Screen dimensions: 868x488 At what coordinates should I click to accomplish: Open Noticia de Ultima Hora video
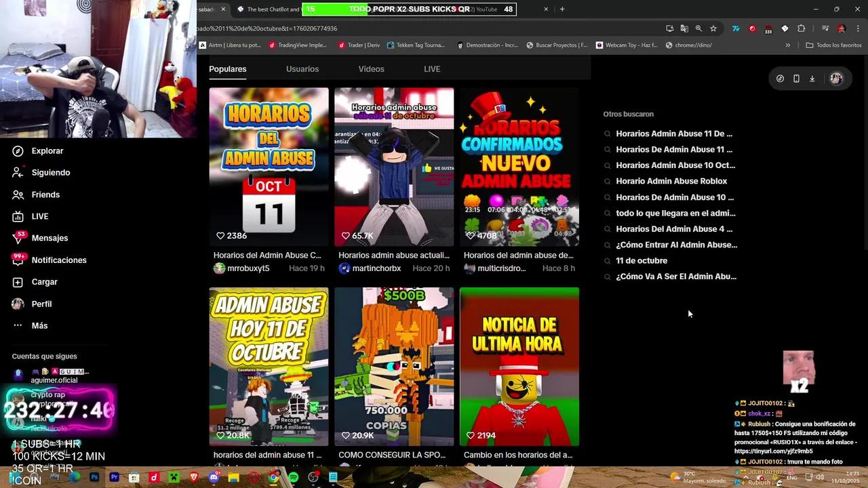519,367
